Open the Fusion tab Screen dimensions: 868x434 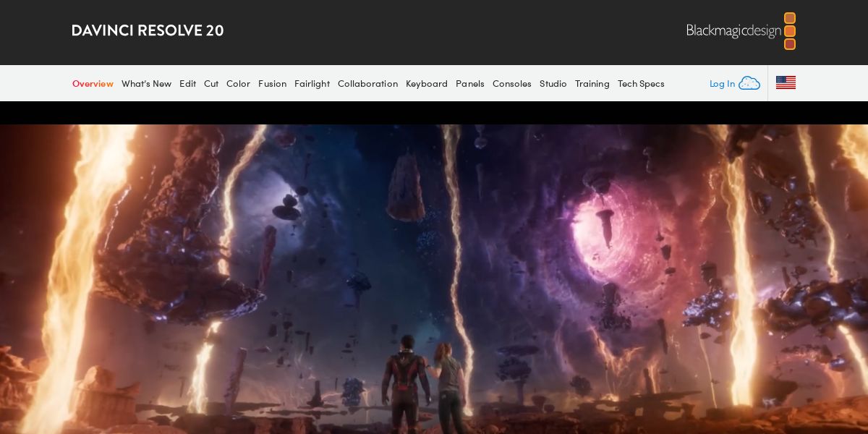tap(272, 84)
